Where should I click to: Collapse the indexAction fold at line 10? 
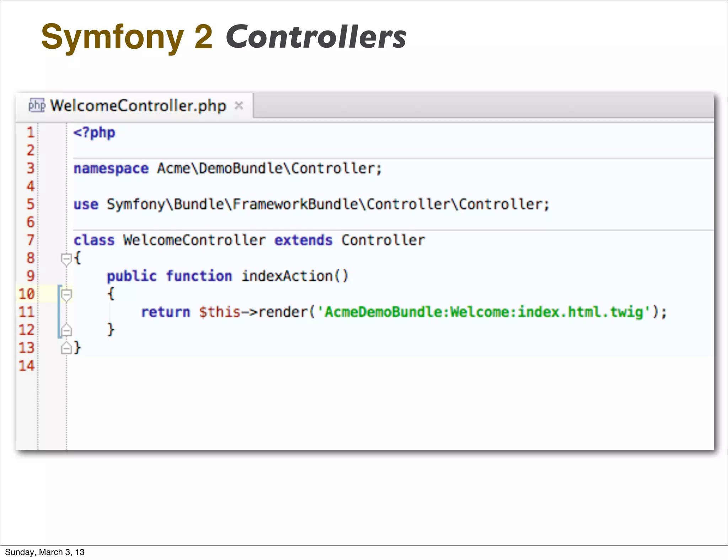pyautogui.click(x=66, y=295)
